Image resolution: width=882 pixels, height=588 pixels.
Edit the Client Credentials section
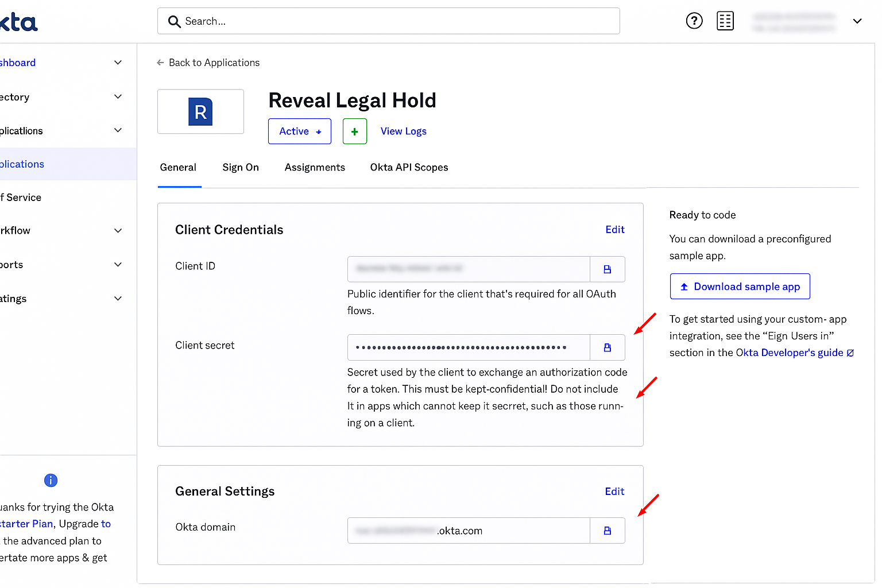coord(614,230)
